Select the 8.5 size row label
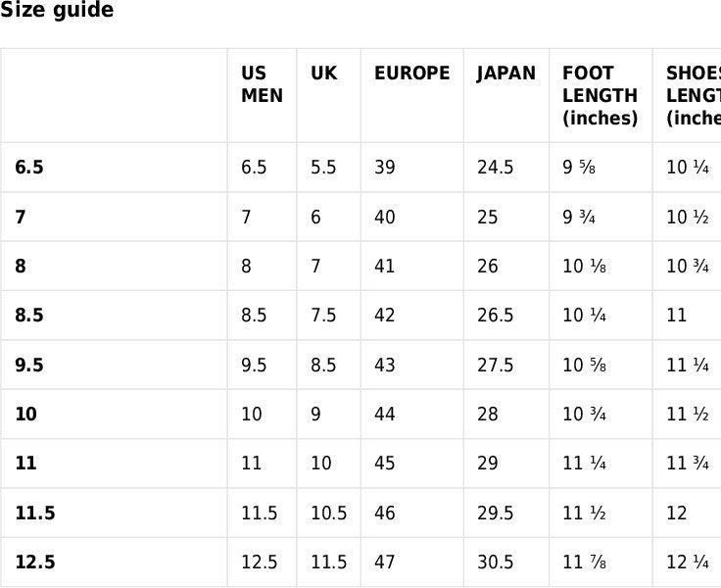Viewport: 721px width, 588px height. [29, 316]
